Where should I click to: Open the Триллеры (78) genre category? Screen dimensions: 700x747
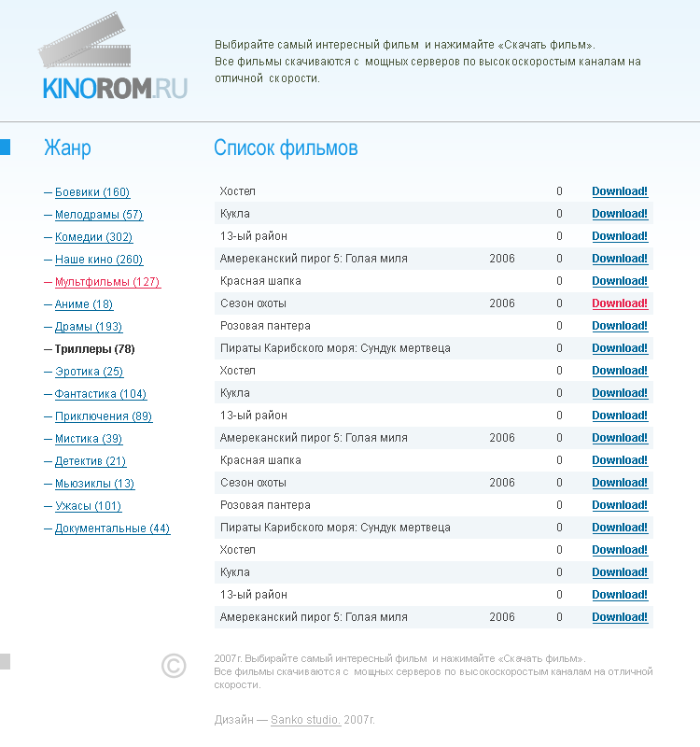pyautogui.click(x=91, y=348)
